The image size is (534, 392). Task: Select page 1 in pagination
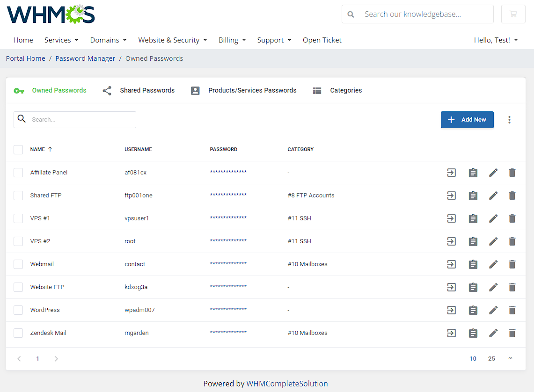(37, 359)
